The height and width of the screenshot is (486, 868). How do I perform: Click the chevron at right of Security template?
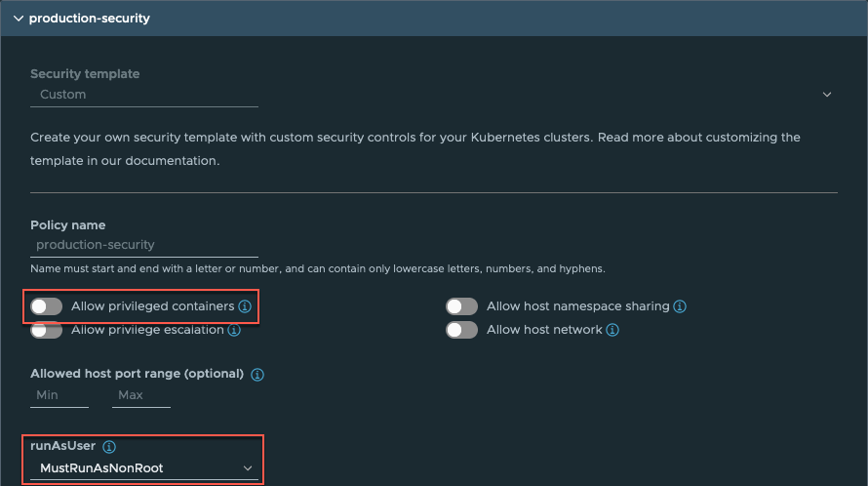tap(827, 95)
